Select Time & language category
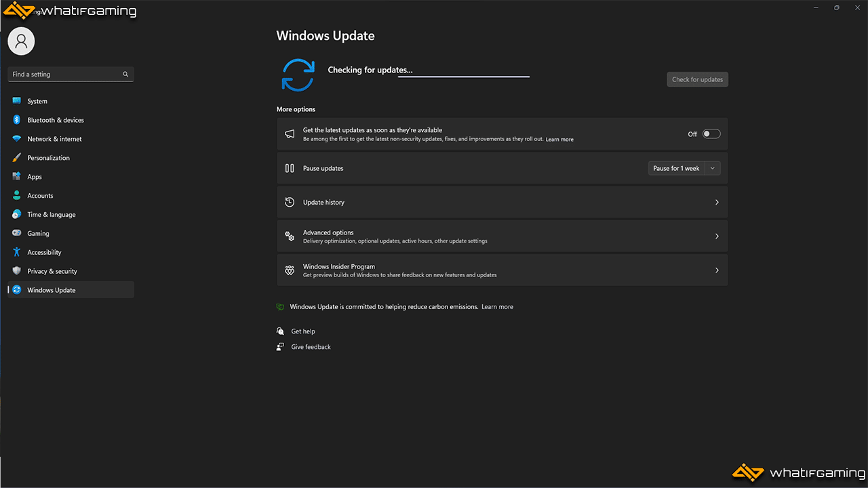The height and width of the screenshot is (488, 868). click(x=71, y=214)
